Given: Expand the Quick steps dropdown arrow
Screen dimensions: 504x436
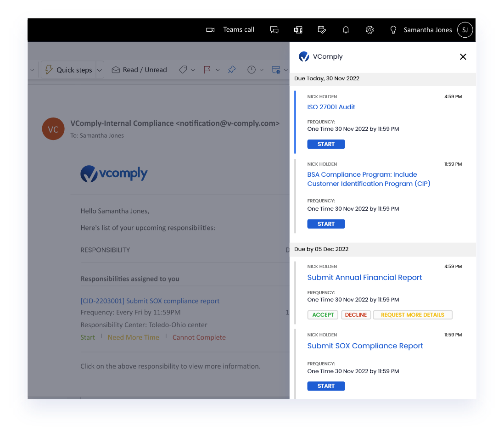Looking at the screenshot, I should pyautogui.click(x=100, y=70).
